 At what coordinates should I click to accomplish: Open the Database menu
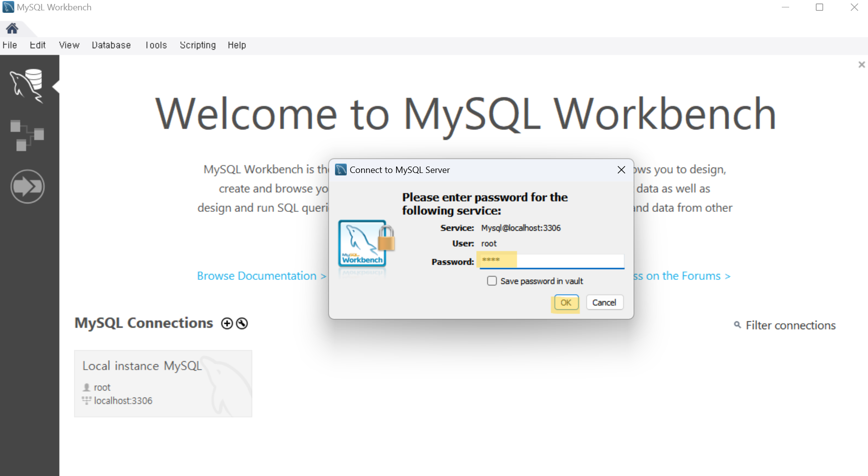(111, 45)
